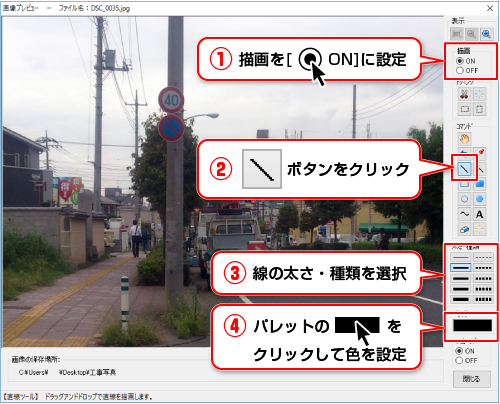Viewport: 500px width, 404px height.
Task: Click the blue sparkle icon beside the scissors
Action: pyautogui.click(x=479, y=94)
